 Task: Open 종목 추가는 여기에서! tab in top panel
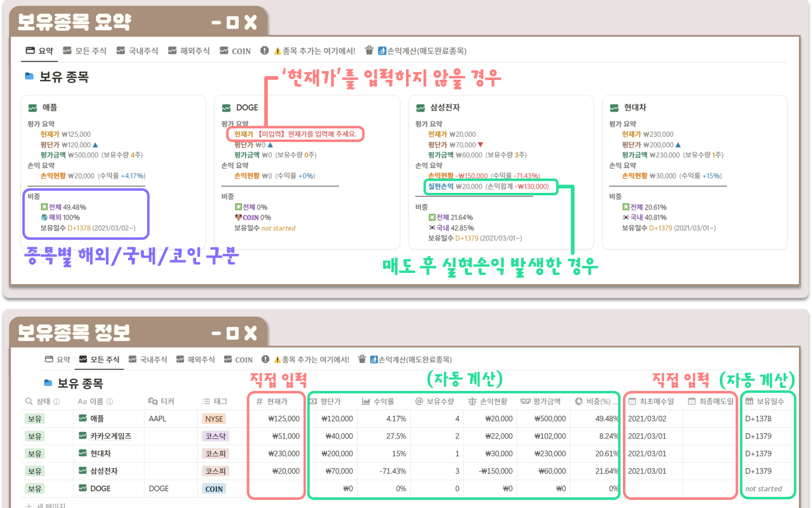point(315,51)
